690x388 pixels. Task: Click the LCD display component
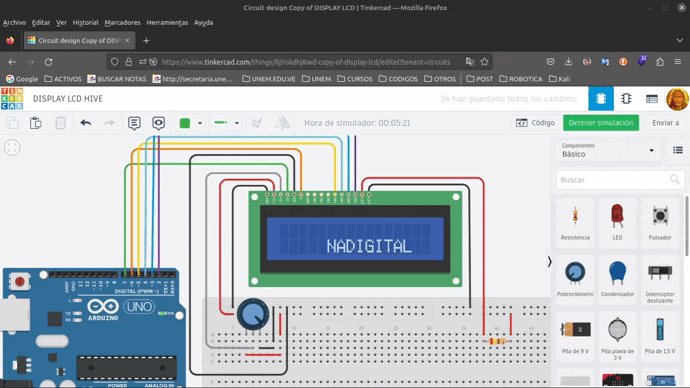355,239
